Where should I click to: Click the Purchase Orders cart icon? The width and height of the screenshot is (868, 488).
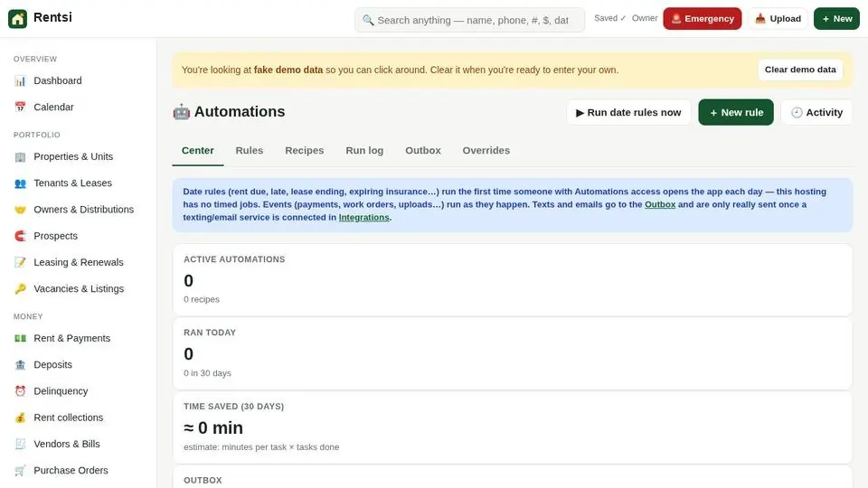click(x=21, y=470)
